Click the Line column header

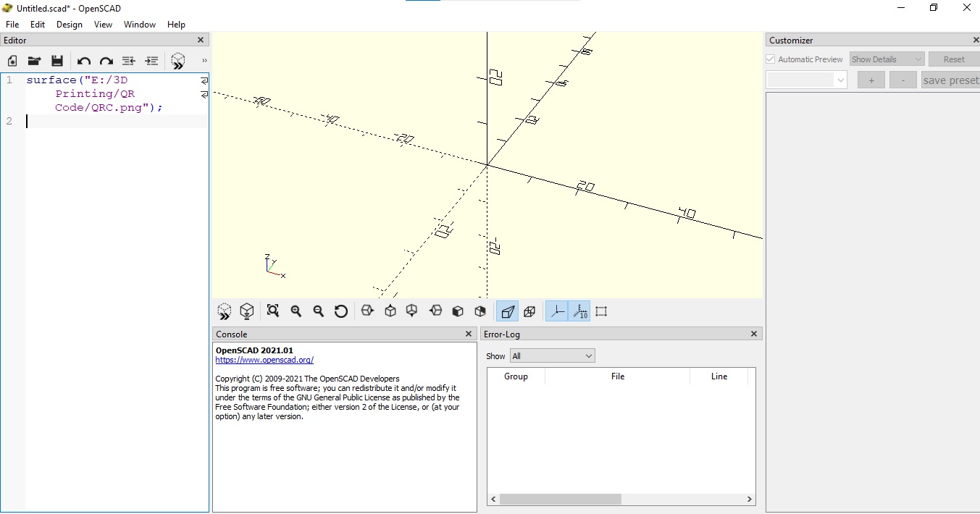pos(719,376)
